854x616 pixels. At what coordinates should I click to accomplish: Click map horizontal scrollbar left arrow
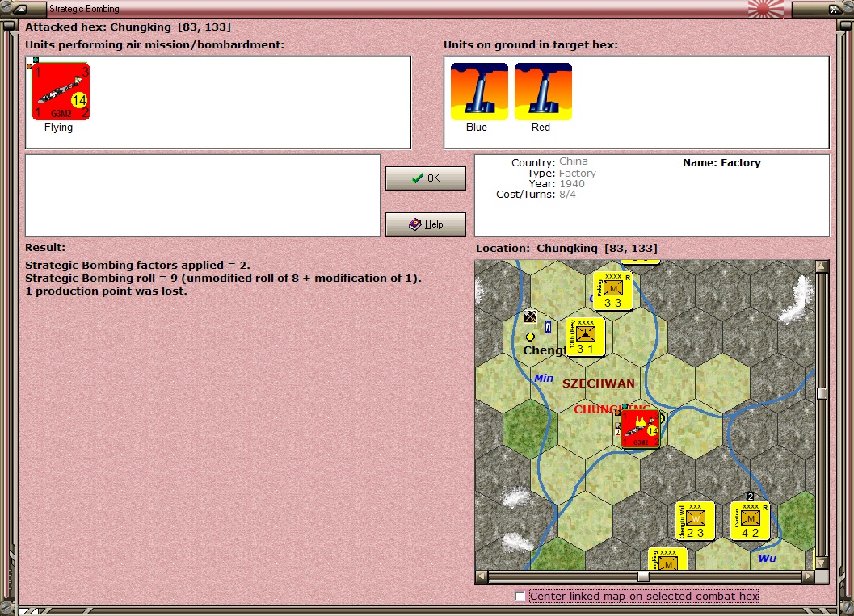click(482, 576)
